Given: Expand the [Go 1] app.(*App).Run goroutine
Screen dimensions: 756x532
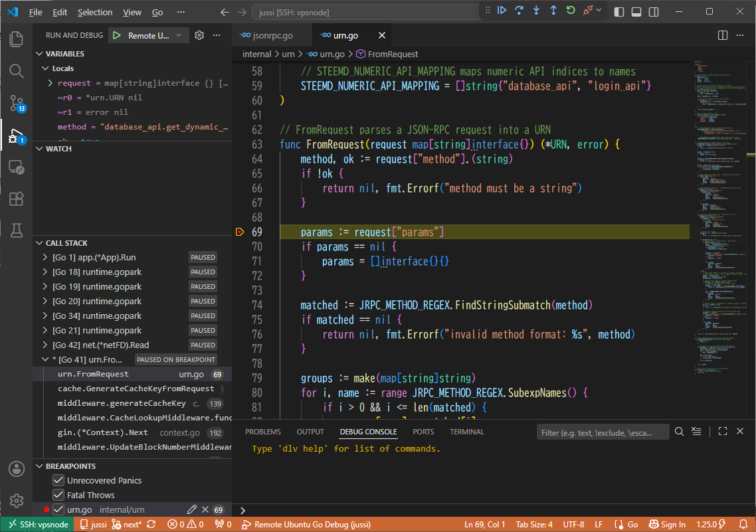Looking at the screenshot, I should 45,257.
